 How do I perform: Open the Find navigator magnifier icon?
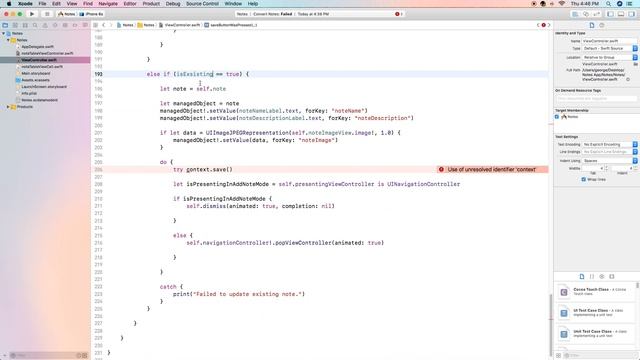[x=35, y=25]
